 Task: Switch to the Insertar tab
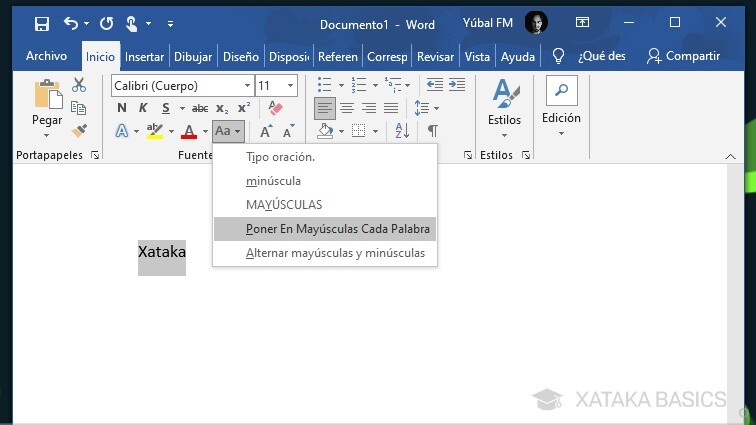(x=144, y=57)
